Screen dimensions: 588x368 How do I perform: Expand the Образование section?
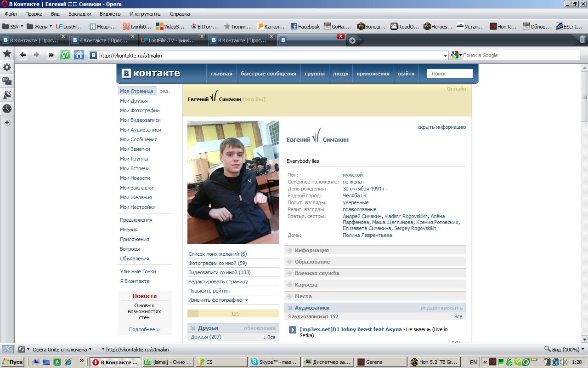pos(375,262)
